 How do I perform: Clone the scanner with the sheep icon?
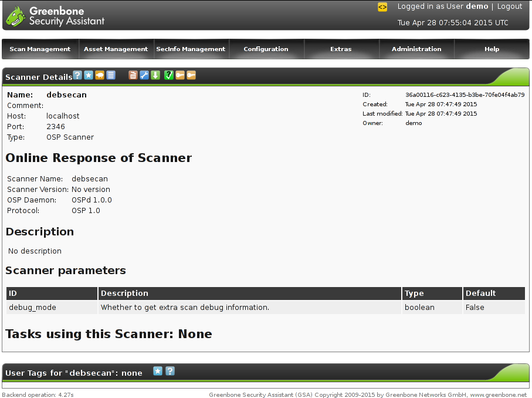(x=100, y=75)
